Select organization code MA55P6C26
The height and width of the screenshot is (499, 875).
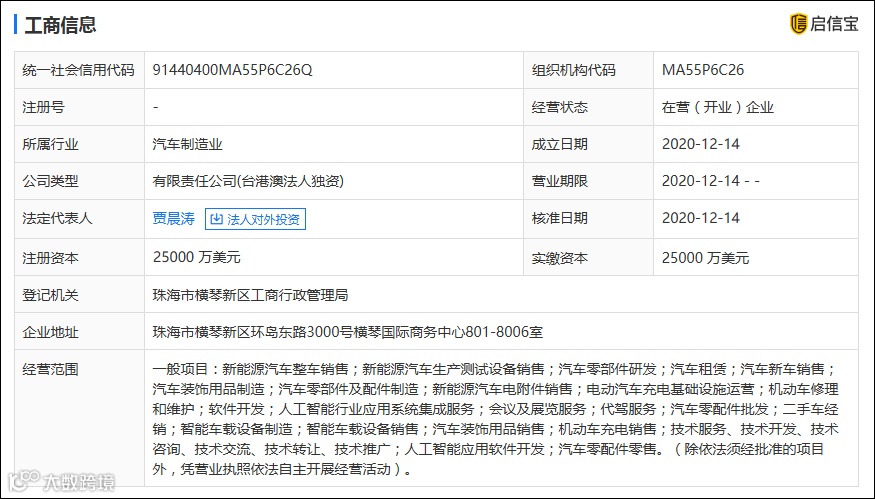click(703, 70)
